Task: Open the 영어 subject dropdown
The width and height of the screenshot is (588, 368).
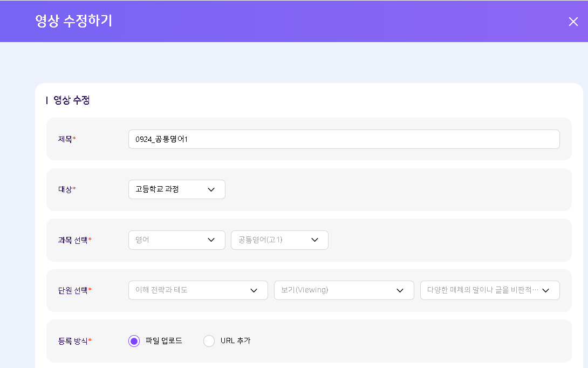Action: (167, 240)
